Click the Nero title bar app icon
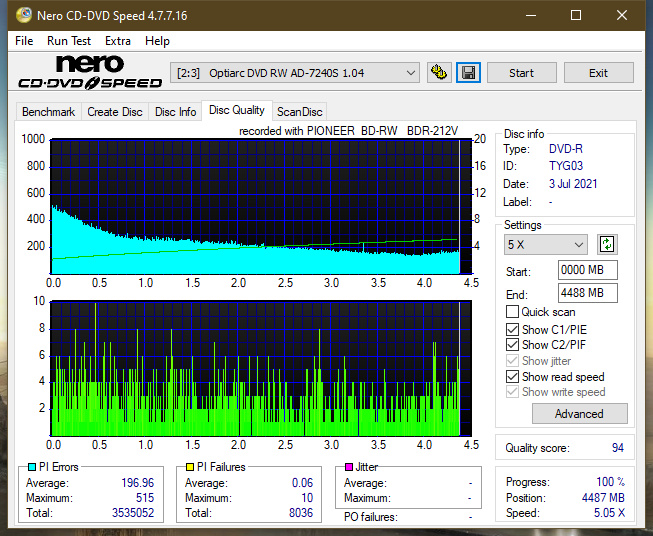The height and width of the screenshot is (536, 653). tap(23, 15)
